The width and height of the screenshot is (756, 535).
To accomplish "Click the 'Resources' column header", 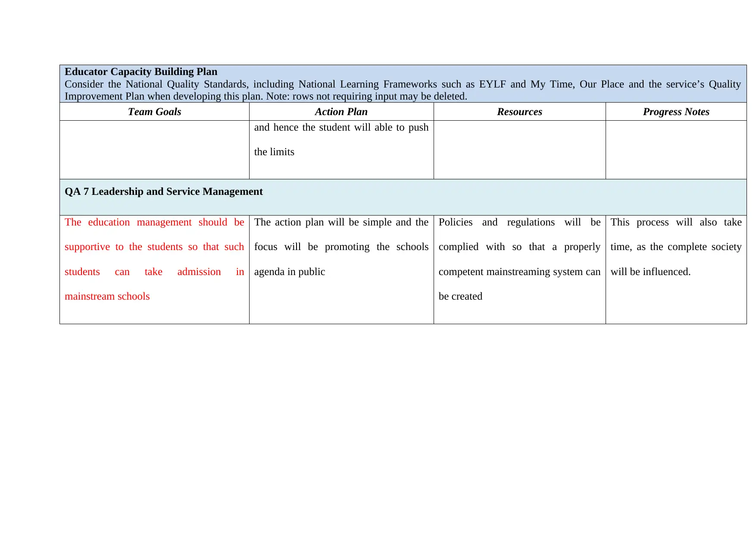I will point(519,112).
